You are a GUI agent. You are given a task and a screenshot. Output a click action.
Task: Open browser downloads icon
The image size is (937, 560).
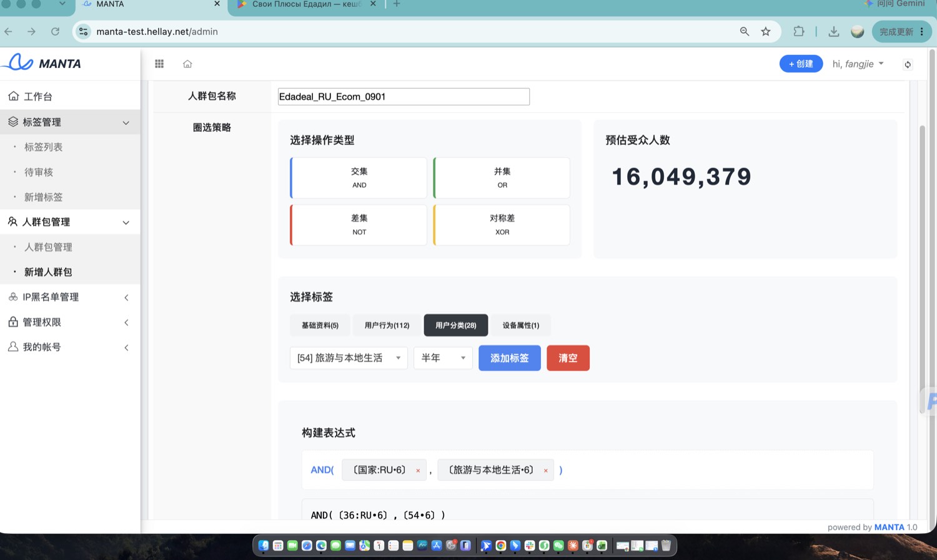click(x=834, y=31)
